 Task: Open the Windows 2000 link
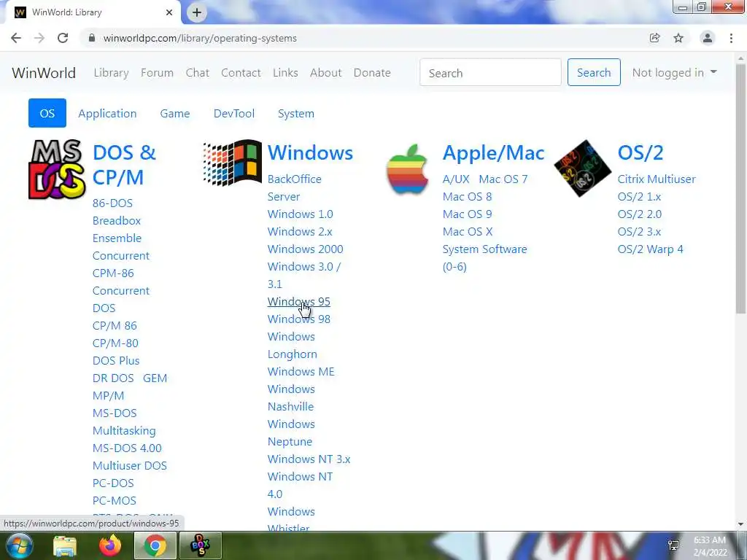point(306,249)
